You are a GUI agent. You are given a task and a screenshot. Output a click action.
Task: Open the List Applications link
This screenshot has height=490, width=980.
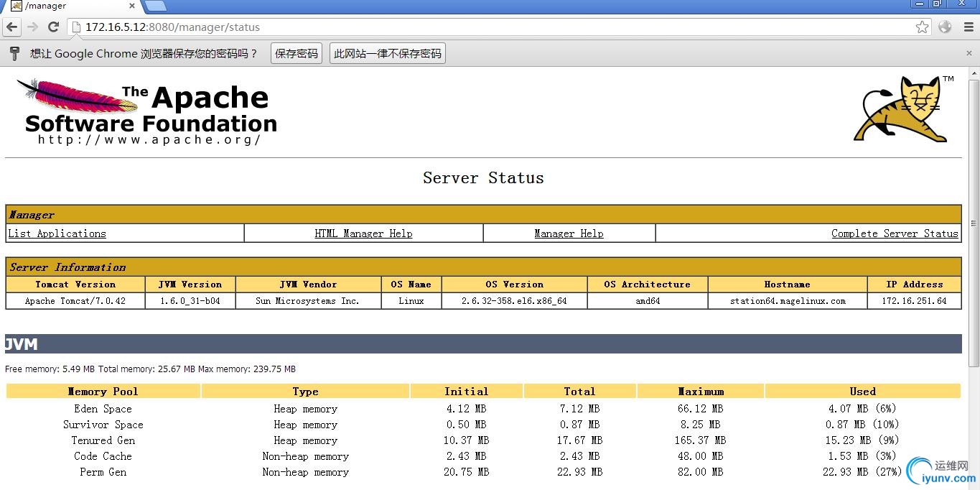tap(57, 234)
